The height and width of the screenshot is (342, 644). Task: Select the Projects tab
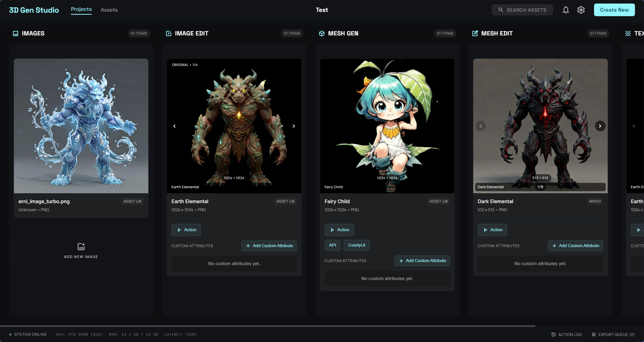click(x=81, y=9)
